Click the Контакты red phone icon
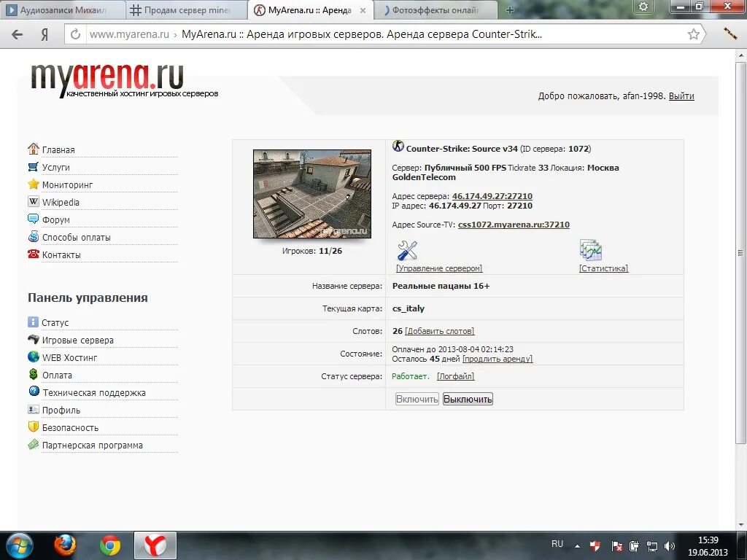 tap(34, 254)
